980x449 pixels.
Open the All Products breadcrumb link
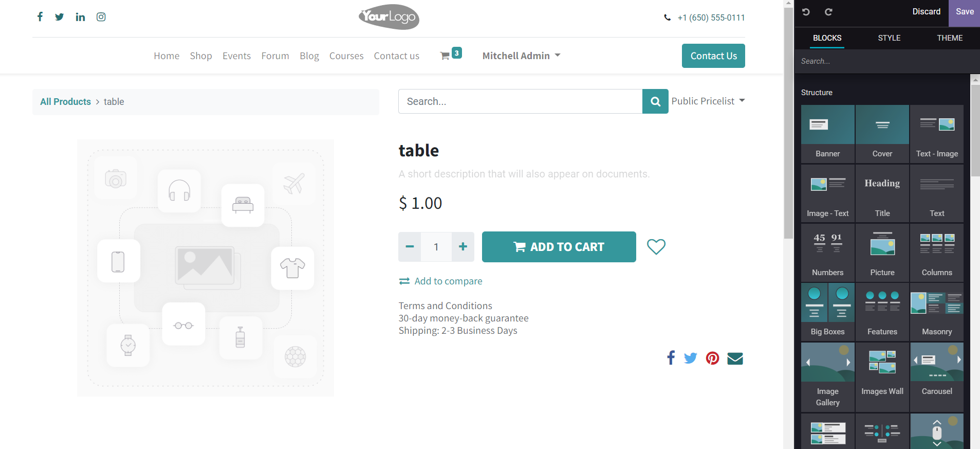pyautogui.click(x=65, y=101)
